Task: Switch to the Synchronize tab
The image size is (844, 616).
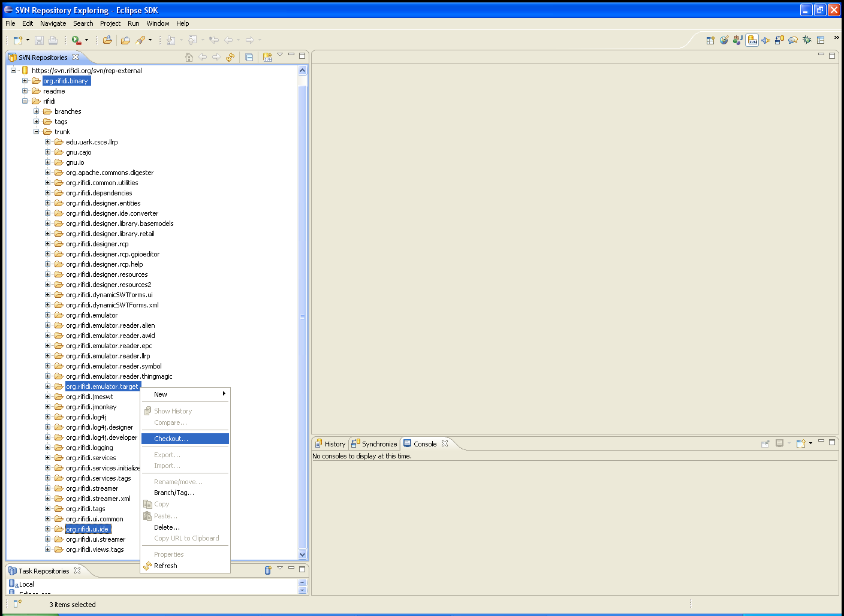Action: pos(374,444)
